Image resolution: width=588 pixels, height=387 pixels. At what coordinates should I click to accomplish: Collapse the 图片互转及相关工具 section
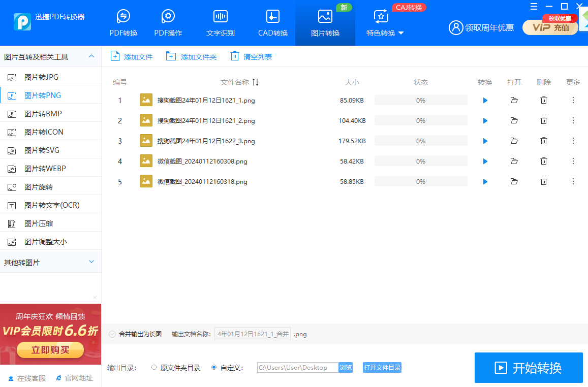(91, 56)
